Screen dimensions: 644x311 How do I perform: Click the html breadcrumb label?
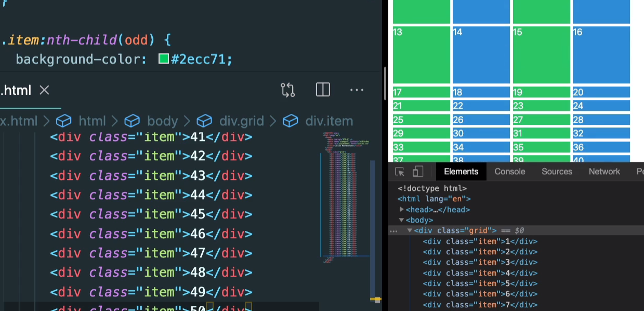(92, 121)
